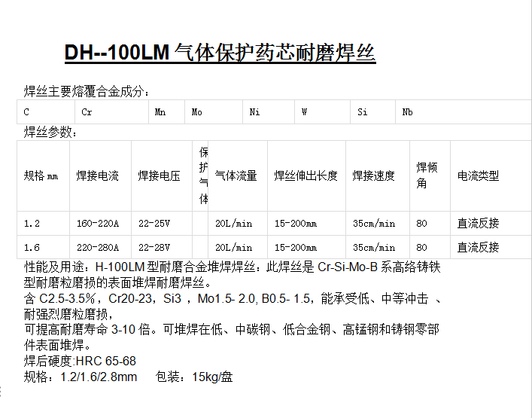Screen dimensions: 532x418
Task: Select the Ni cell in composition table
Action: tap(269, 112)
